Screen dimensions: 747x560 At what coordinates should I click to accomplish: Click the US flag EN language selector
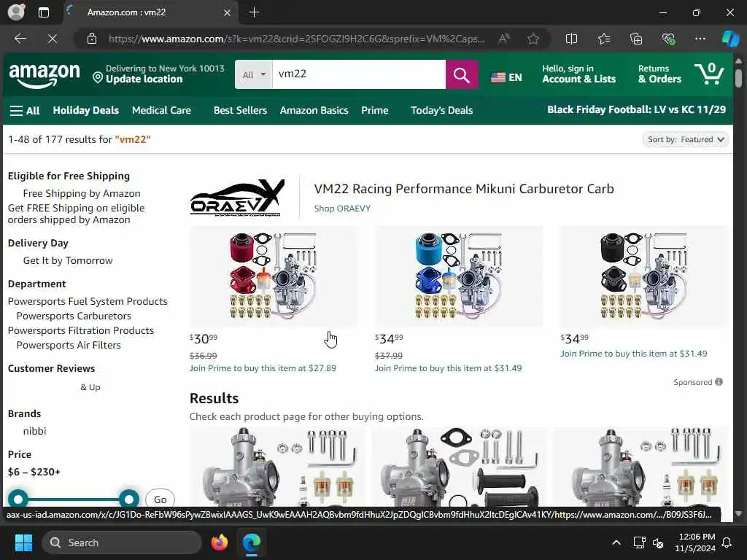(x=506, y=77)
